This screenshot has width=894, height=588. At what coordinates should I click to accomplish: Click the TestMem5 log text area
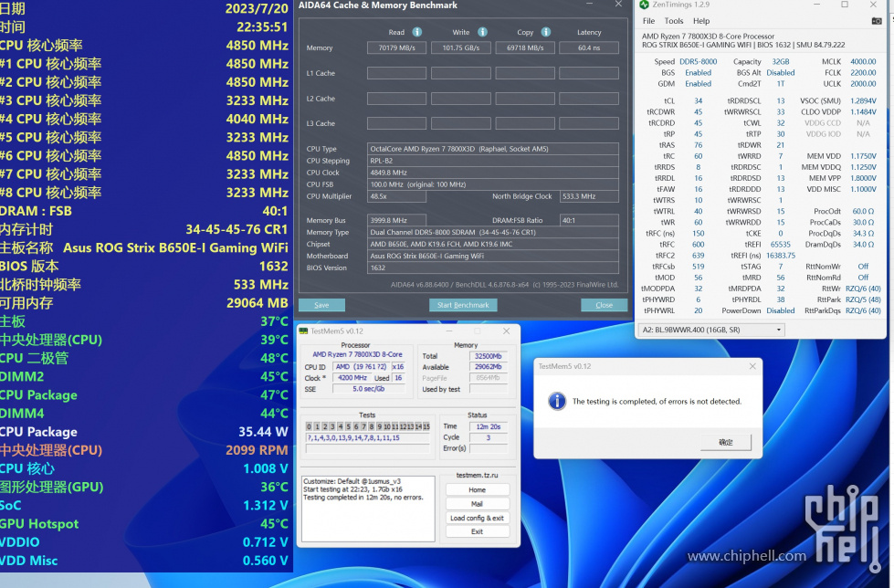coord(368,509)
